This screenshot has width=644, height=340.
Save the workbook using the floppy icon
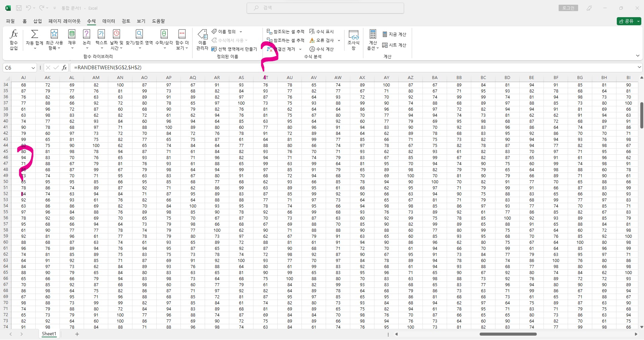click(19, 8)
